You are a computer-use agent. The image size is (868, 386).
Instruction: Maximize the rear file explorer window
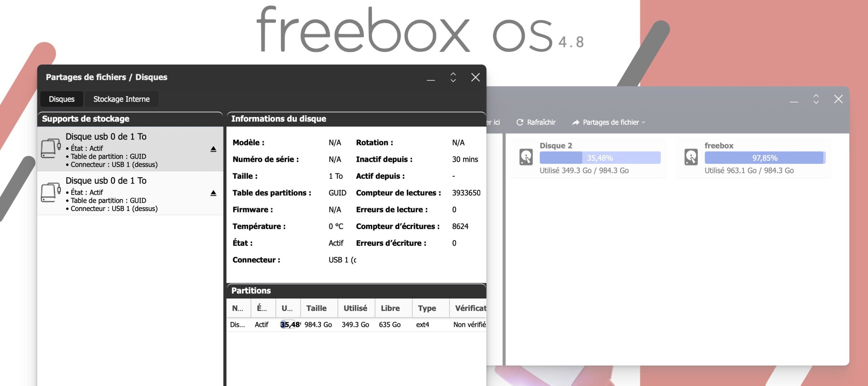pyautogui.click(x=816, y=99)
